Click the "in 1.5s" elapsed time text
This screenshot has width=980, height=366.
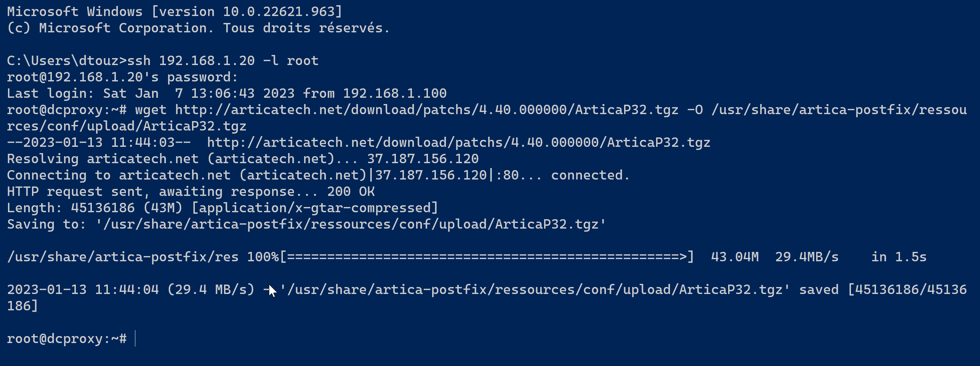899,257
